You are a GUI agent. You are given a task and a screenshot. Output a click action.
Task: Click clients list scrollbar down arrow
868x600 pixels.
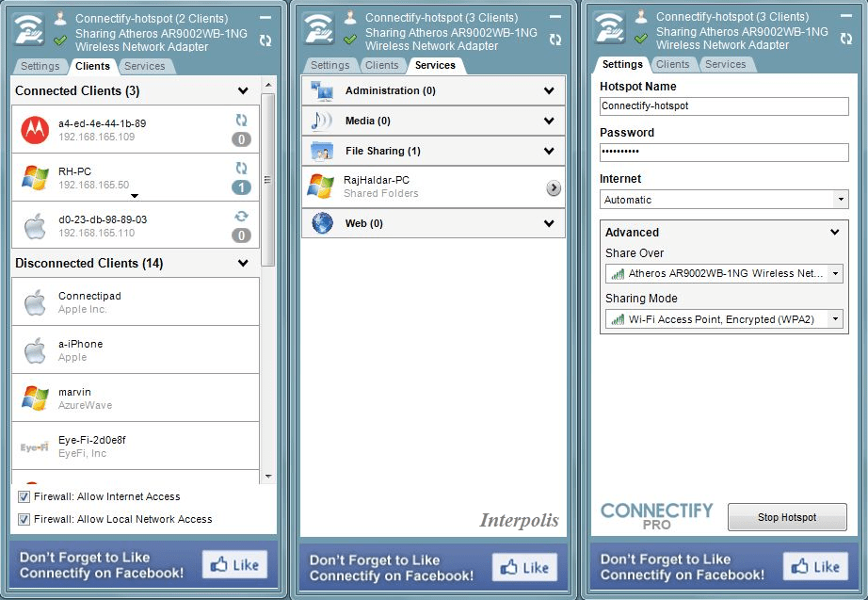(x=268, y=477)
